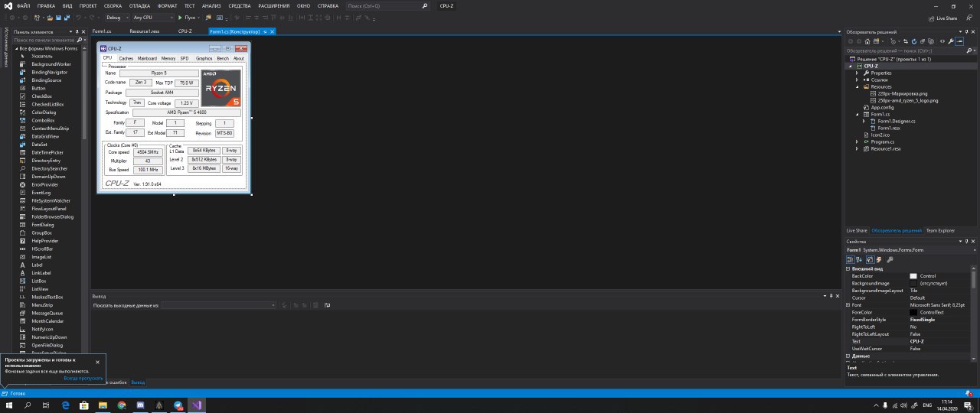Click the Visual Studio icon in the taskbar
Viewport: 980px width, 413px height.
195,405
